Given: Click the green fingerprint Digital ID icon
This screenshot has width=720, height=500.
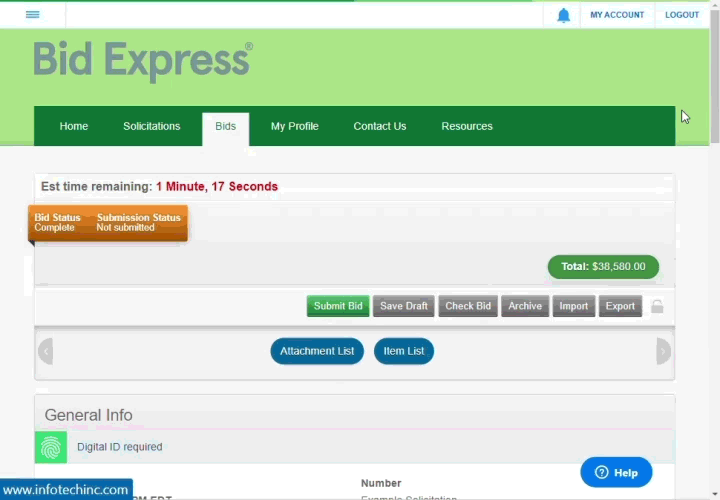Looking at the screenshot, I should point(51,447).
